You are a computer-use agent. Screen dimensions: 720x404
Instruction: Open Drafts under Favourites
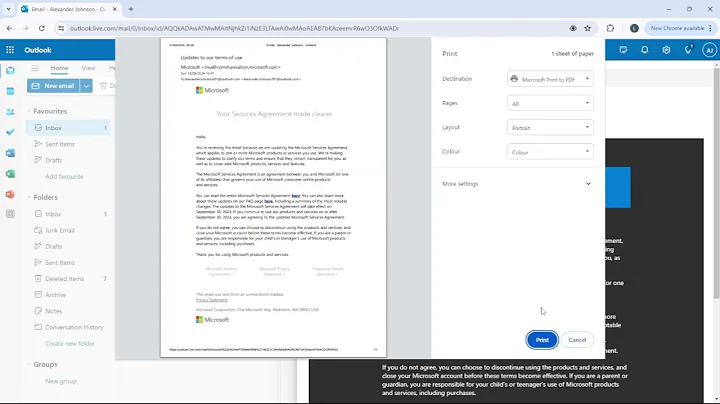pos(68,160)
